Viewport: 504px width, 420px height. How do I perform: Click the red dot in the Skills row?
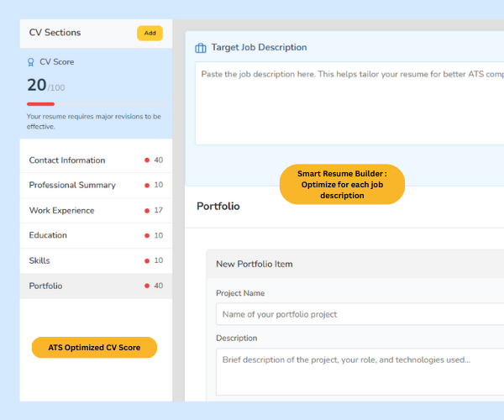146,260
